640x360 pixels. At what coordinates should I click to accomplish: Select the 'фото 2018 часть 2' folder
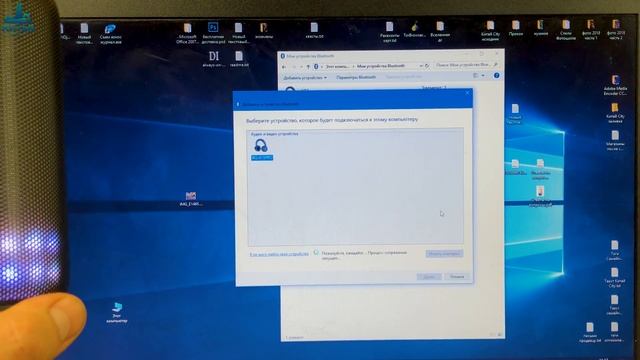616,29
